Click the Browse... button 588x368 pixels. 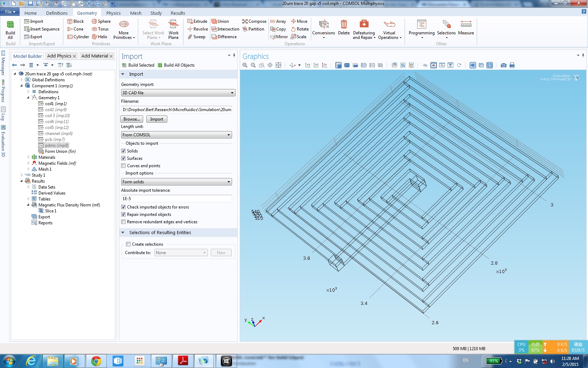(x=132, y=119)
